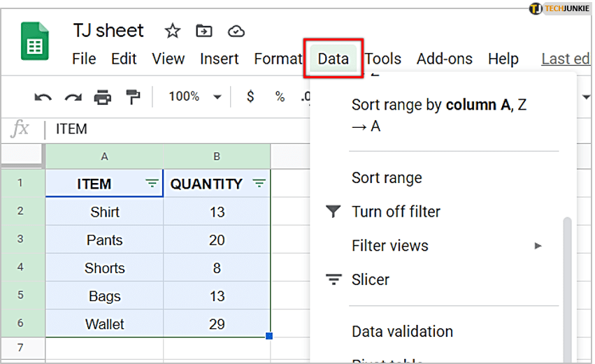The width and height of the screenshot is (595, 364).
Task: Open the QUANTITY column filter dropdown
Action: (259, 184)
